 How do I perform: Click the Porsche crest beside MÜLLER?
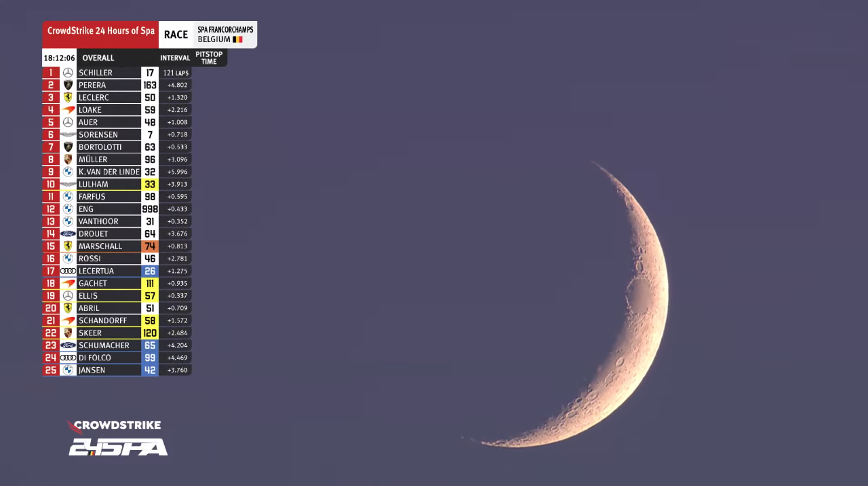[68, 160]
